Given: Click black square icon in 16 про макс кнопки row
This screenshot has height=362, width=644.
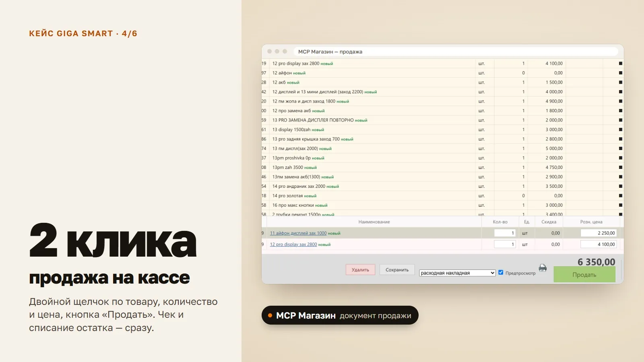Looking at the screenshot, I should pos(621,205).
